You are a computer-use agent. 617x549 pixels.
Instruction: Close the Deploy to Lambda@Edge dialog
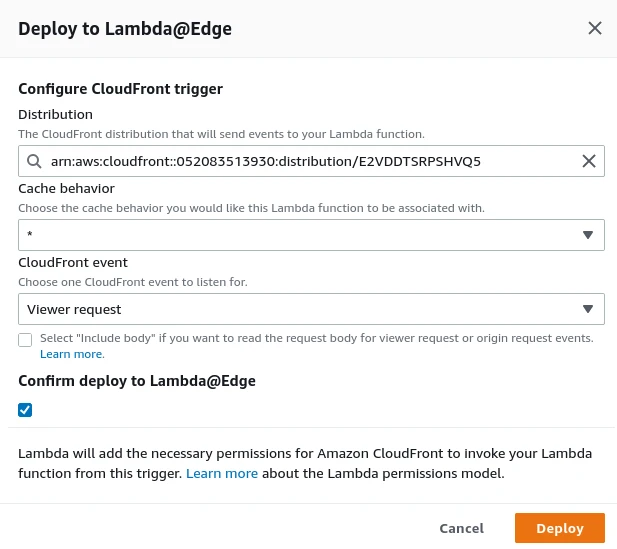point(595,28)
